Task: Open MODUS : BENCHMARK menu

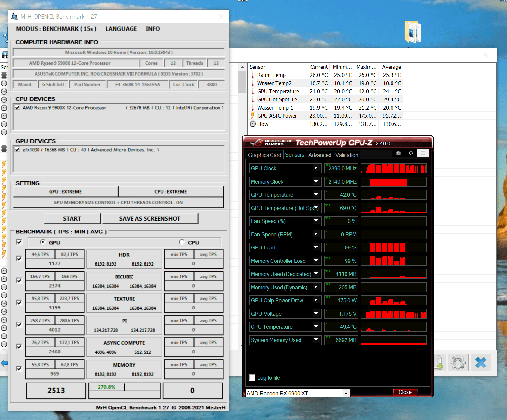Action: 56,29
